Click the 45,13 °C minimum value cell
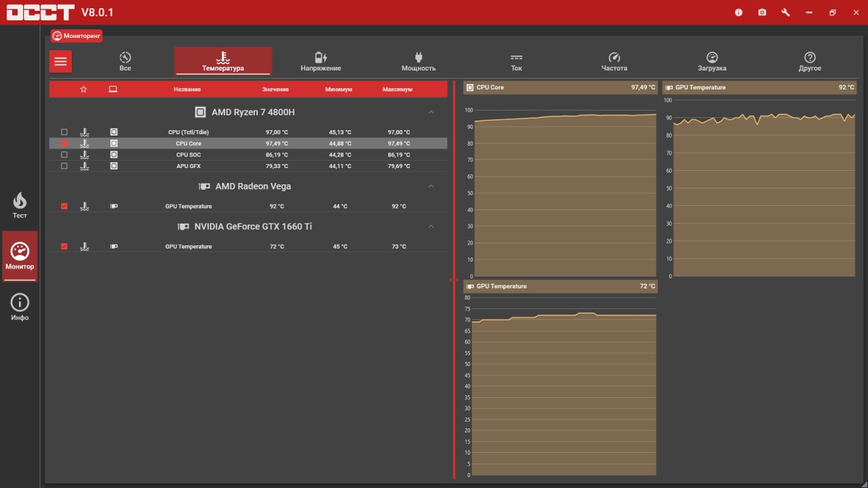The height and width of the screenshot is (488, 868). coord(340,132)
